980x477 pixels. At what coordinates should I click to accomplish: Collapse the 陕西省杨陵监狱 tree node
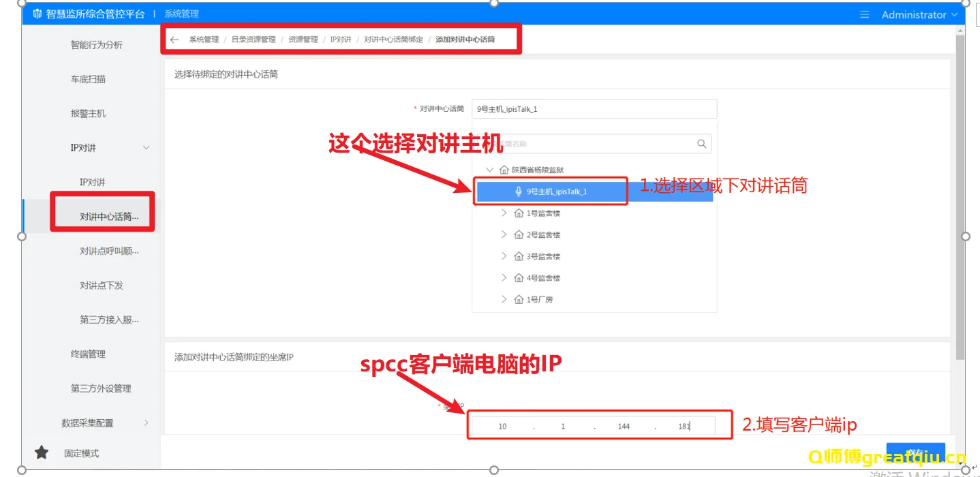coord(489,170)
